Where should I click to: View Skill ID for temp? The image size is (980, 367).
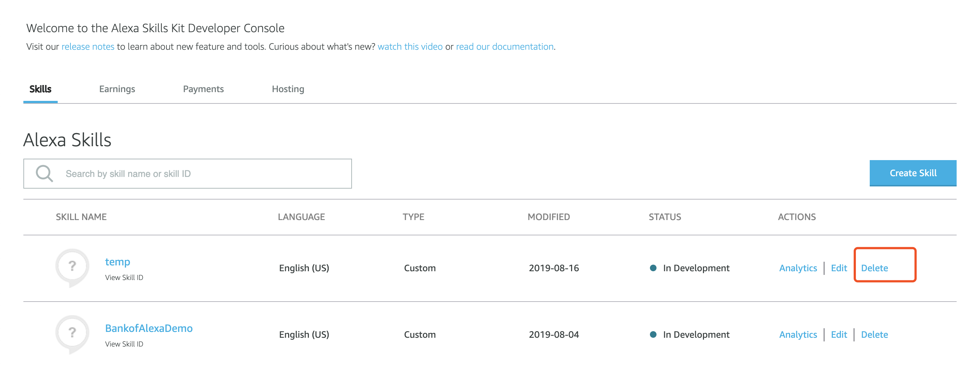tap(124, 277)
